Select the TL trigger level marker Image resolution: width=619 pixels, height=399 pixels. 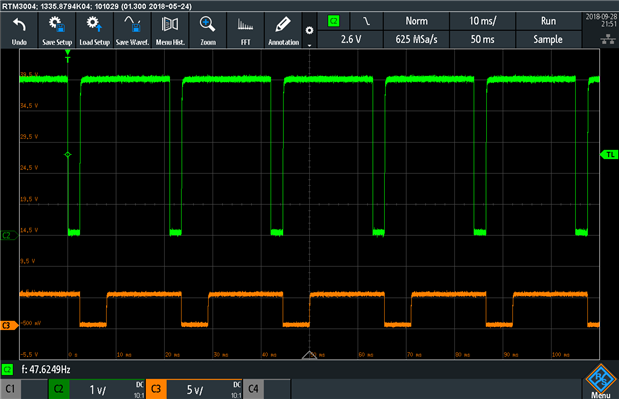click(609, 154)
